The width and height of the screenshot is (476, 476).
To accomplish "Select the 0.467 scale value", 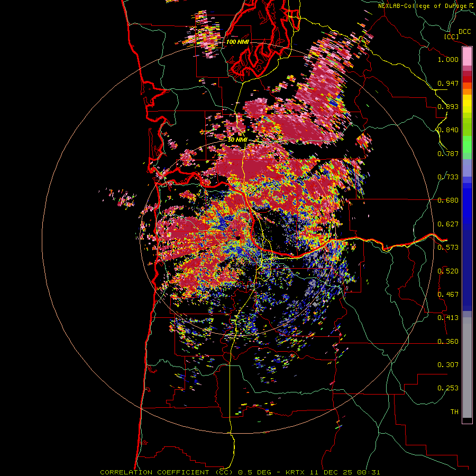I will 448,295.
